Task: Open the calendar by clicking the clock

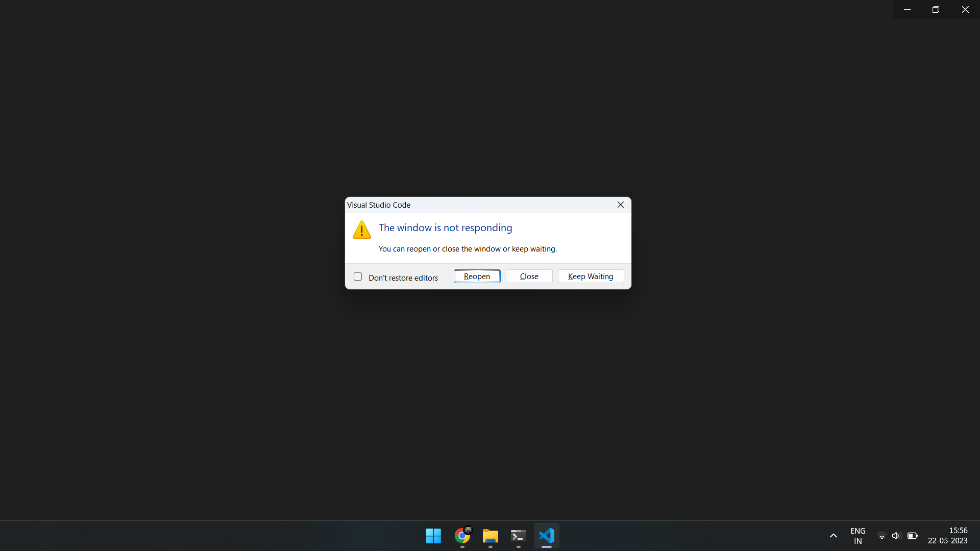Action: click(948, 536)
